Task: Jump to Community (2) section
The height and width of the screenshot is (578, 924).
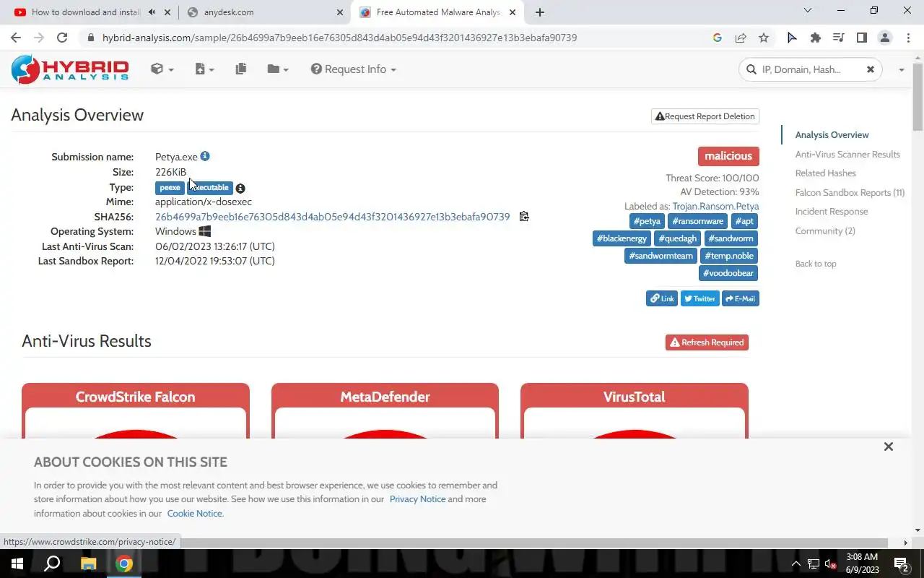Action: 825,231
